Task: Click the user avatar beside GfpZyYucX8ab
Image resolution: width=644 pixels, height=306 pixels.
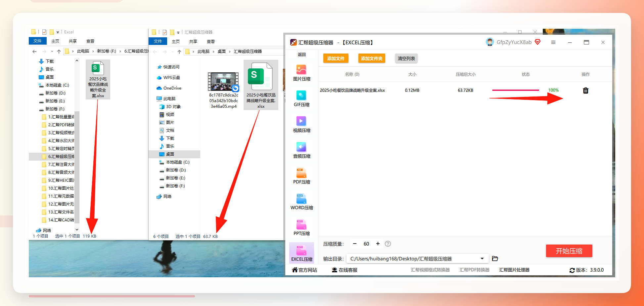Action: pos(490,42)
